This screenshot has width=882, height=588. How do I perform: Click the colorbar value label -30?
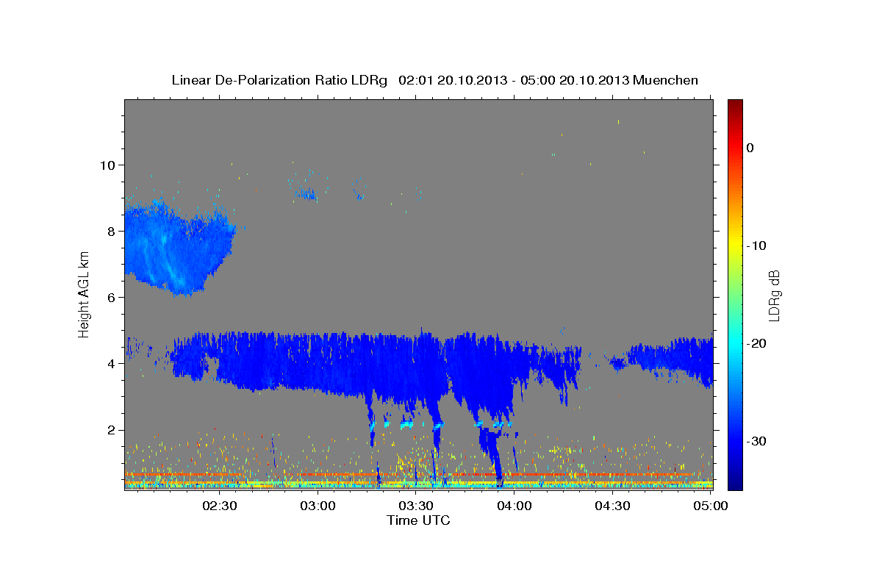click(x=756, y=441)
